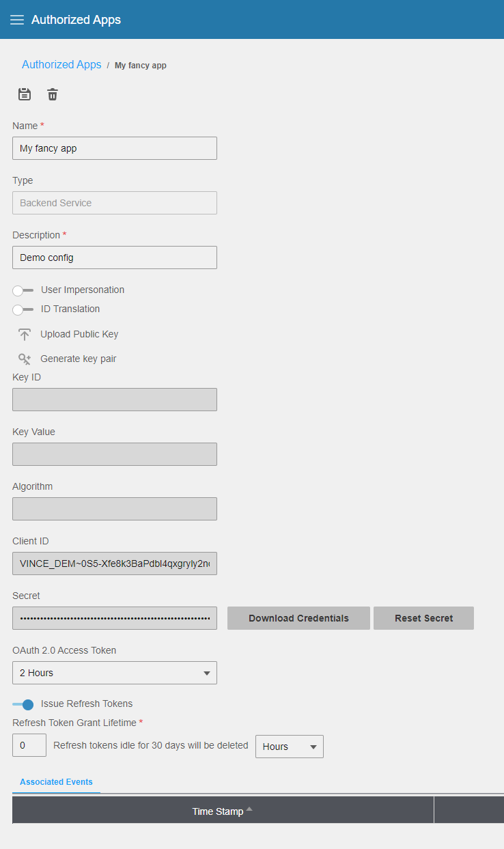The height and width of the screenshot is (849, 504).
Task: Toggle User Impersonation switch
Action: point(23,290)
